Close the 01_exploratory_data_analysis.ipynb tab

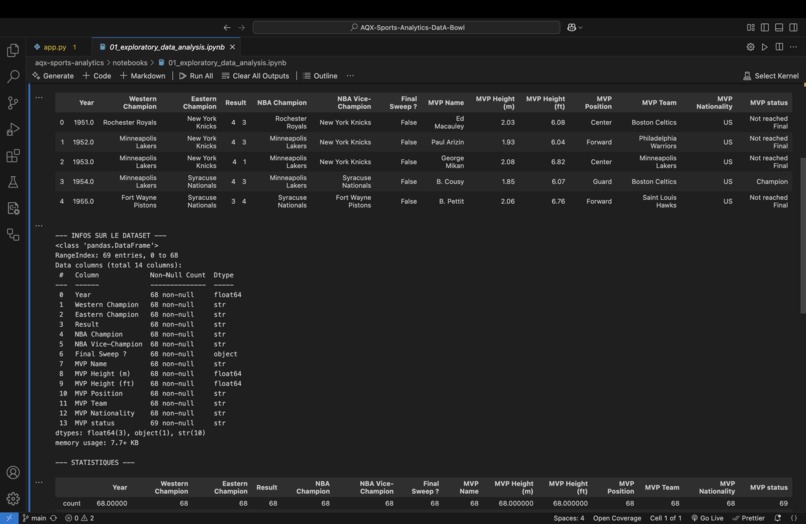(x=232, y=47)
